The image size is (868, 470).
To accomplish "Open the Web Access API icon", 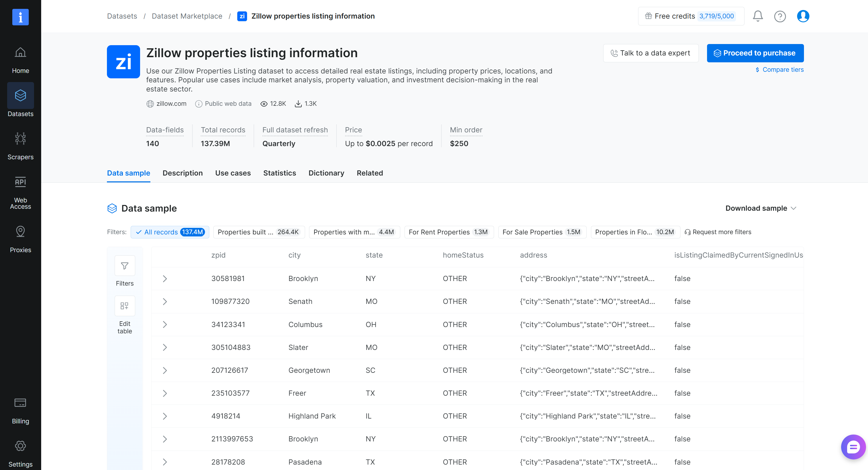I will 20,182.
